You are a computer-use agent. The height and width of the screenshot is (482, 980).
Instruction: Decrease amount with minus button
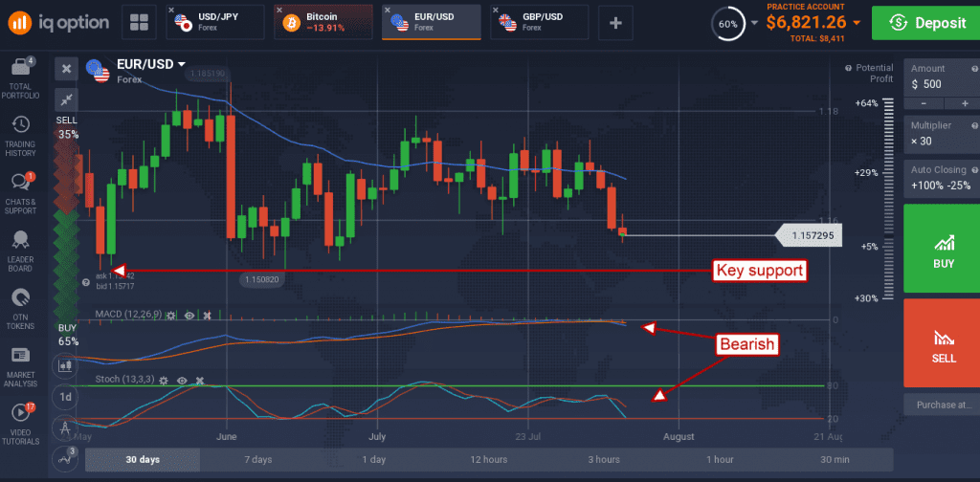click(923, 103)
